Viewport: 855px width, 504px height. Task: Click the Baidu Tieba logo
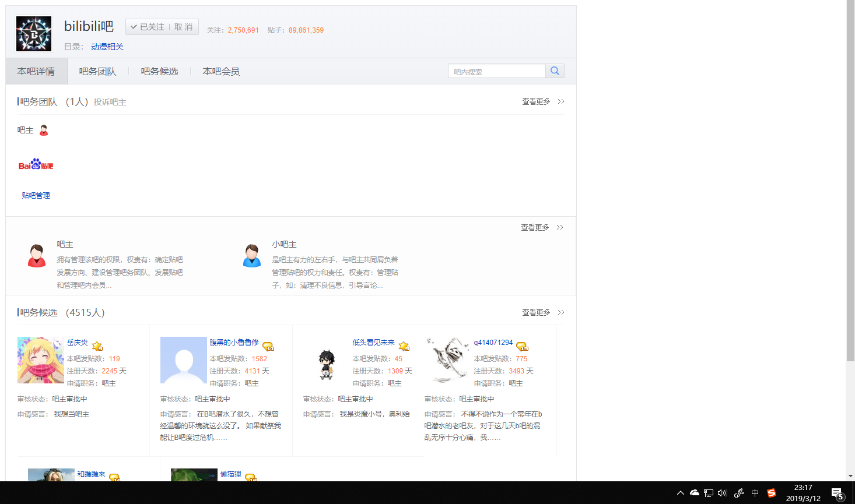point(36,165)
